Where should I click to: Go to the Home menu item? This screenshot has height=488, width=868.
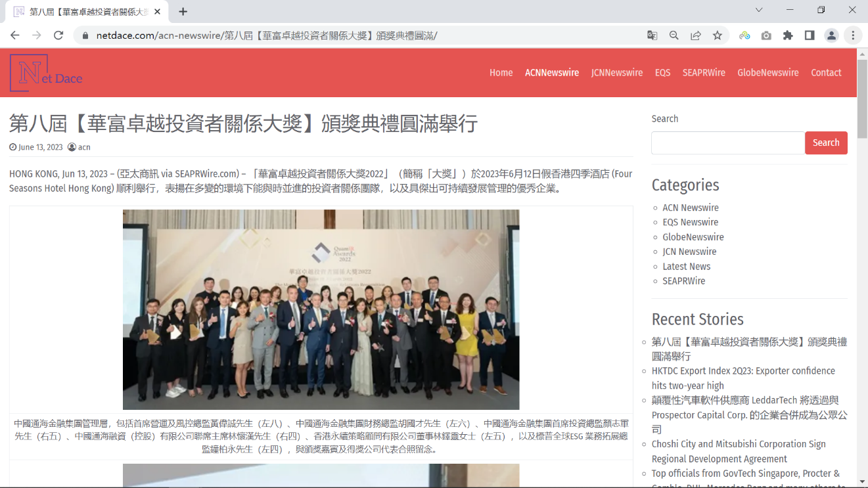point(501,73)
